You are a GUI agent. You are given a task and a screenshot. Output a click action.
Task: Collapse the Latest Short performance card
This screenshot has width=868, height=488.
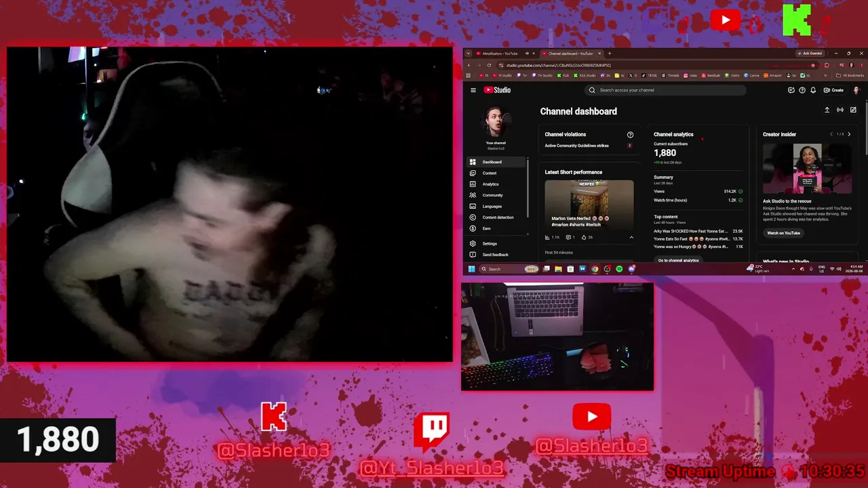(631, 237)
